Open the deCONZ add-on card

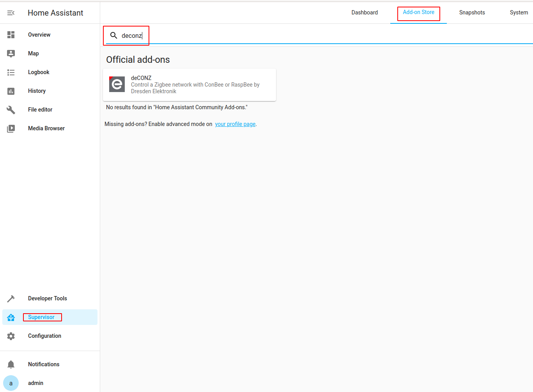point(195,85)
